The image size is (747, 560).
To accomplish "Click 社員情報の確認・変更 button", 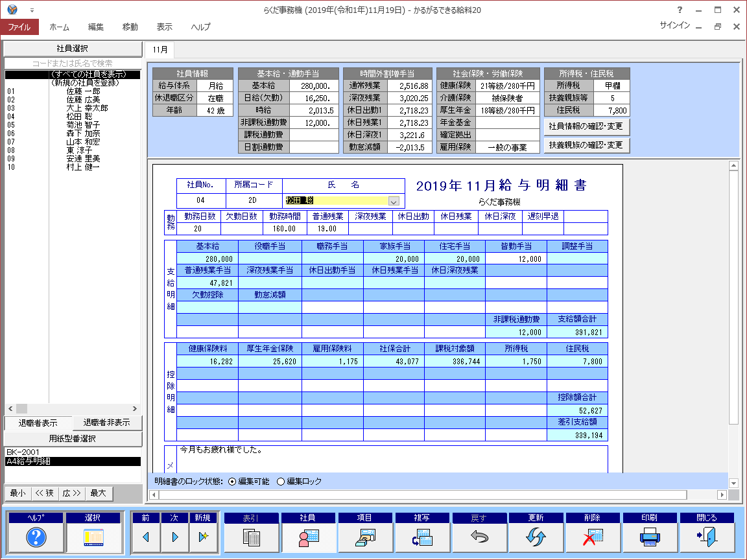I will 586,126.
